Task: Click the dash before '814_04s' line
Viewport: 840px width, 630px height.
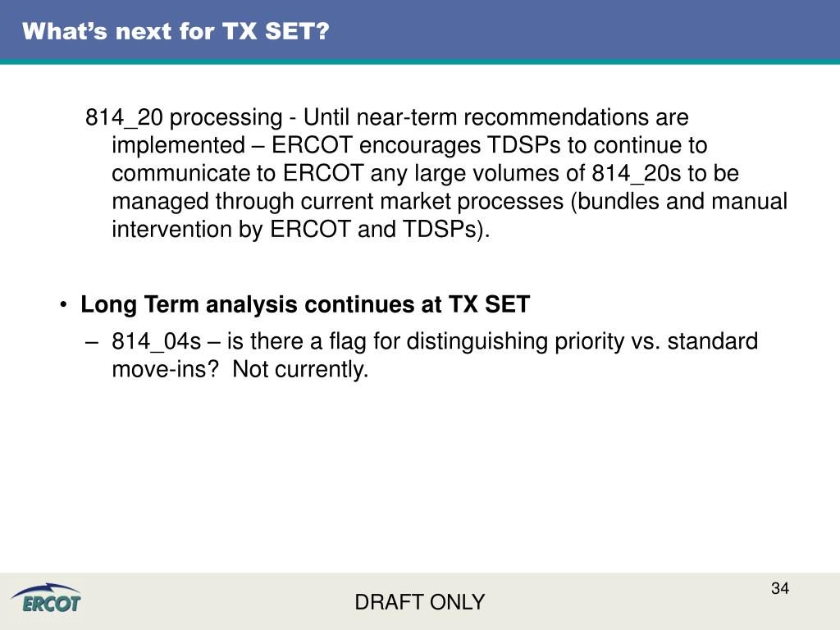Action: 91,342
